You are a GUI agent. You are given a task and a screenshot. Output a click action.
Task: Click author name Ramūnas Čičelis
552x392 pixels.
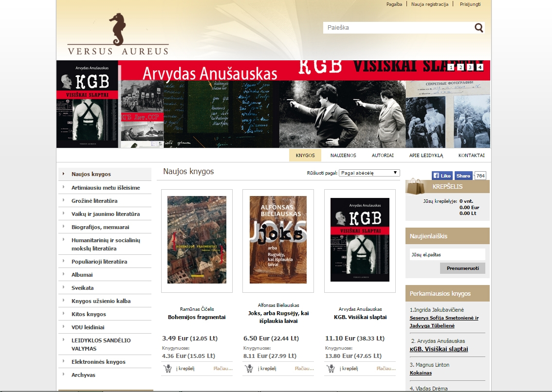(x=197, y=309)
